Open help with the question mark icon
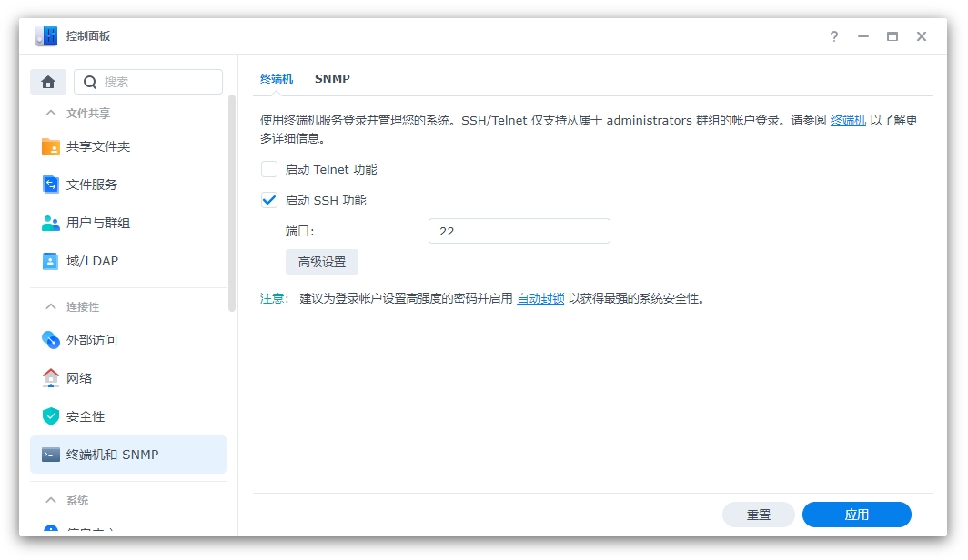This screenshot has height=560, width=968. (834, 36)
